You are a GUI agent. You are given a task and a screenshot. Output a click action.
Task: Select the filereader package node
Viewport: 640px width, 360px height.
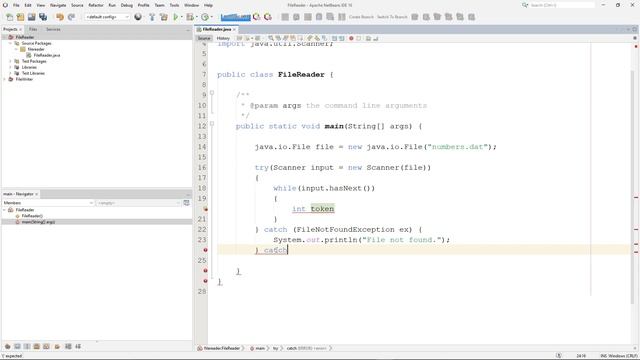point(36,49)
